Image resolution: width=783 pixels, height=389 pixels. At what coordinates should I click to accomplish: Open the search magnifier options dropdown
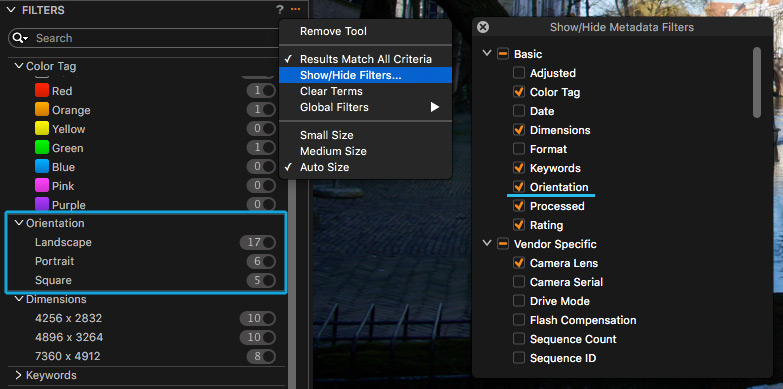(x=20, y=38)
